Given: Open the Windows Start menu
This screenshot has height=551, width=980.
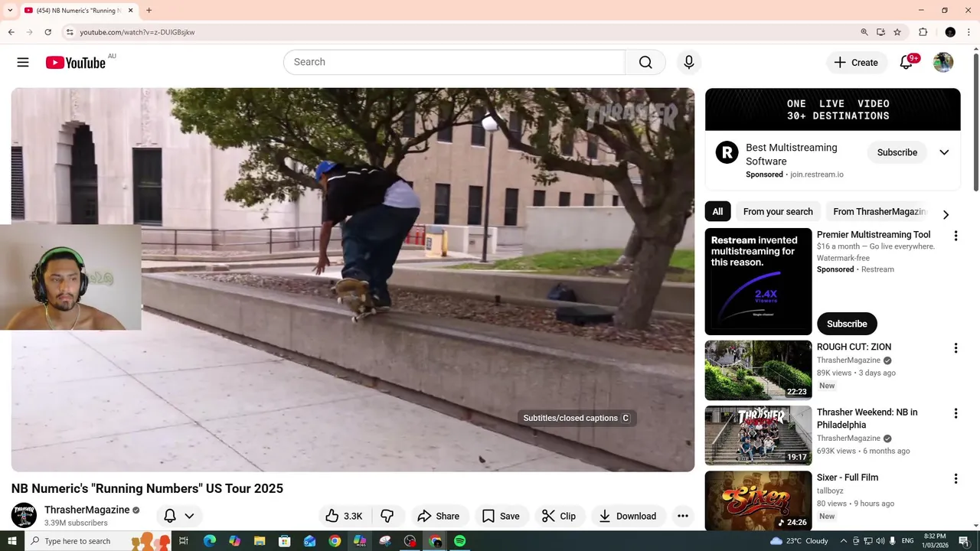Looking at the screenshot, I should click(11, 541).
